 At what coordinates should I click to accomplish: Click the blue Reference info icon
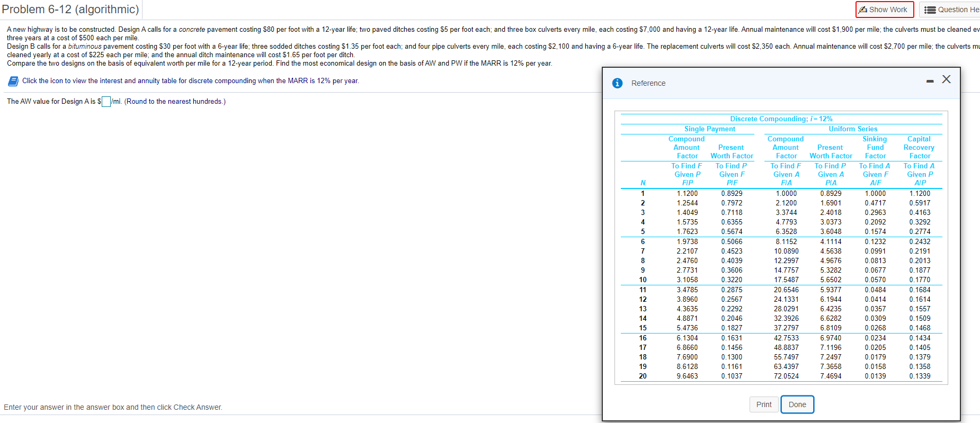(617, 83)
